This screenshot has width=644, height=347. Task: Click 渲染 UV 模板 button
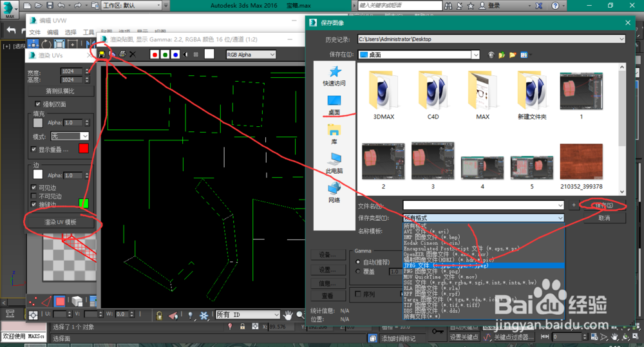(61, 222)
